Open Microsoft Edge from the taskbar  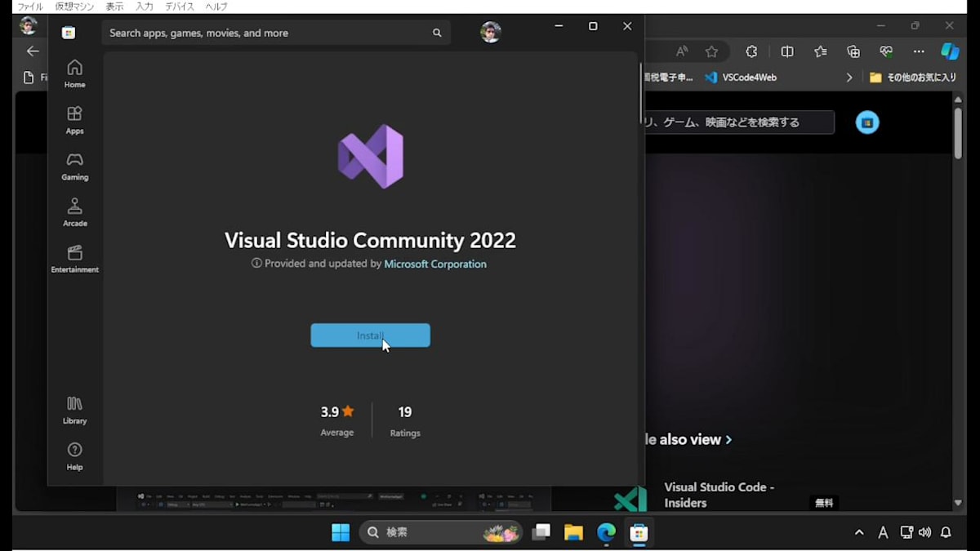(606, 532)
